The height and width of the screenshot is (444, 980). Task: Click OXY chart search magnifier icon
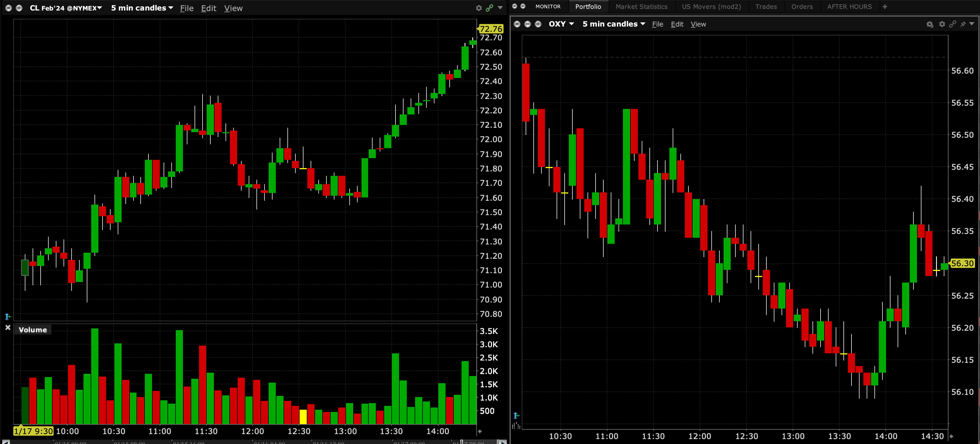[x=929, y=24]
